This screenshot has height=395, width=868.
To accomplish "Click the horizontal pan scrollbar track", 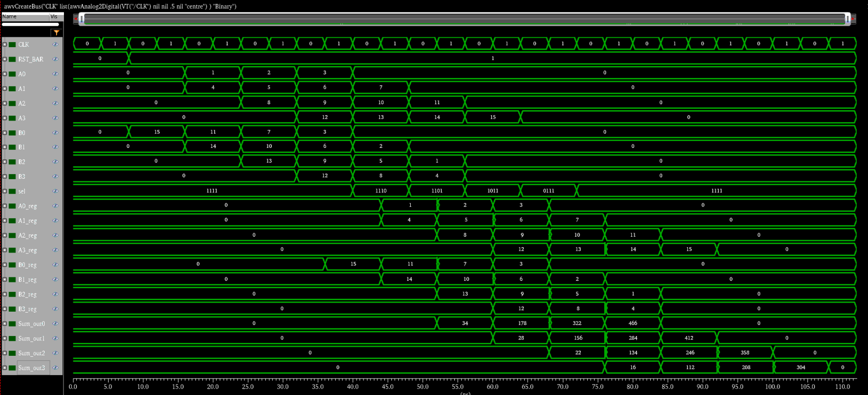I will pos(465,19).
